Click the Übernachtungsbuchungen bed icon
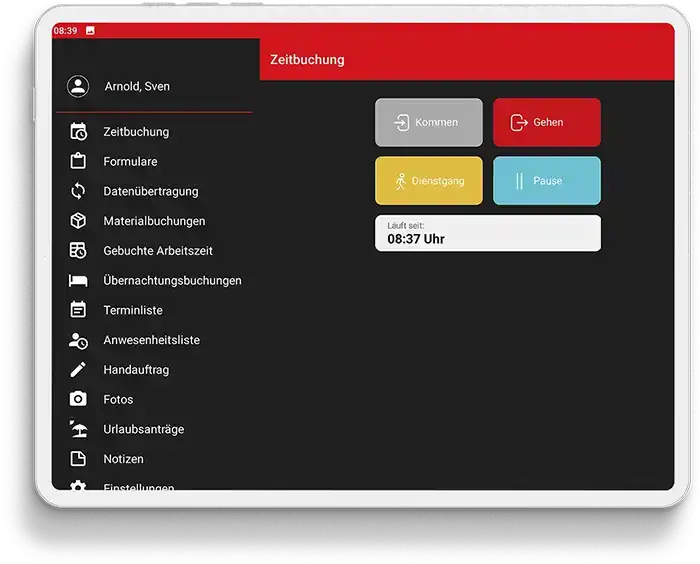The image size is (700, 564). (78, 281)
